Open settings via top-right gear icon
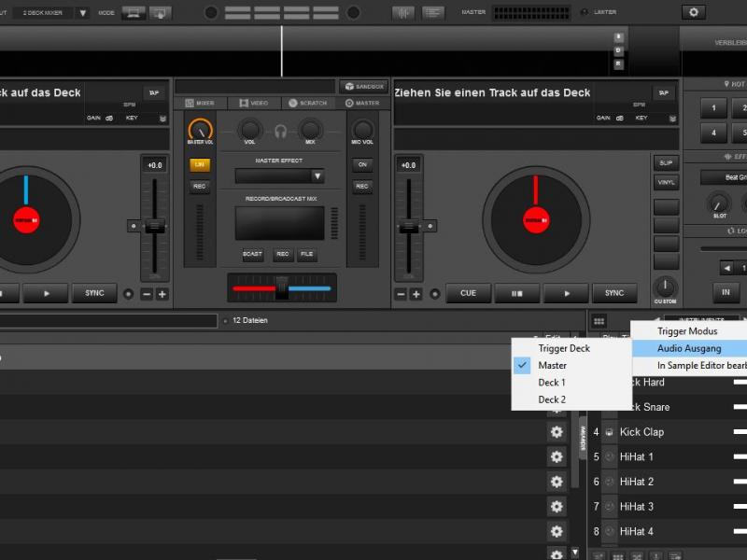747x560 pixels. coord(693,12)
